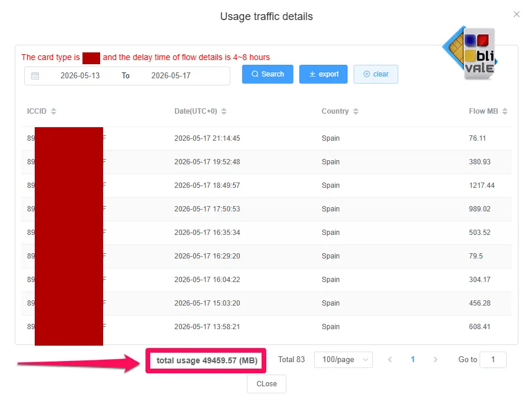This screenshot has height=401, width=532.
Task: Click flow value 76.11
Action: pos(477,138)
